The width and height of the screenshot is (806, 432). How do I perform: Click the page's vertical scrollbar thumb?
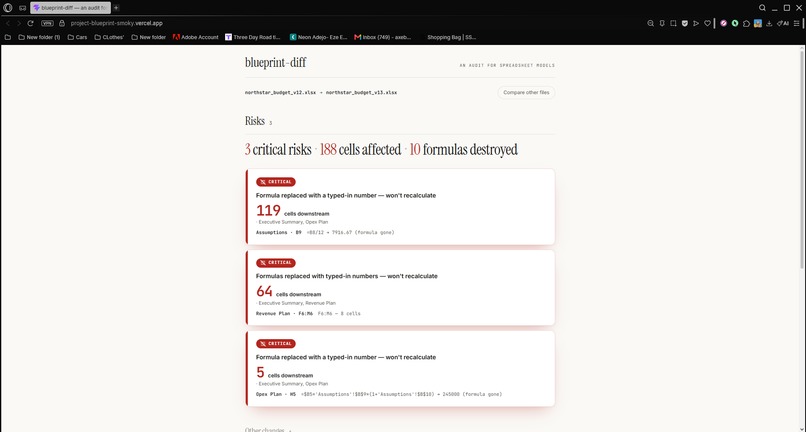pos(802,159)
